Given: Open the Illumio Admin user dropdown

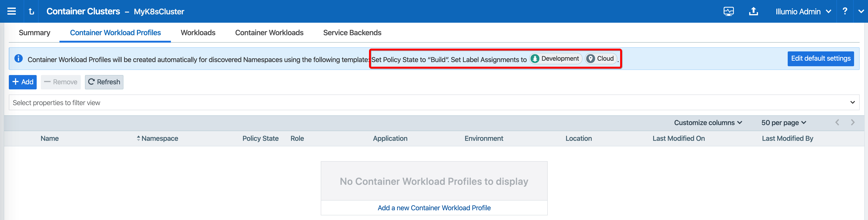Looking at the screenshot, I should click(x=803, y=11).
